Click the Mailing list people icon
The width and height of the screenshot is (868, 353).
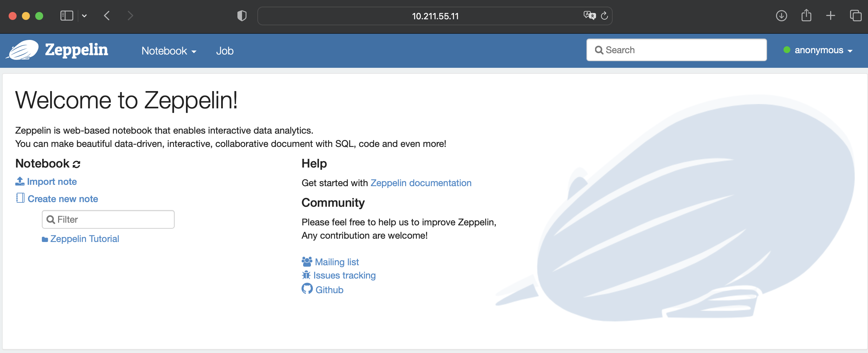point(307,262)
